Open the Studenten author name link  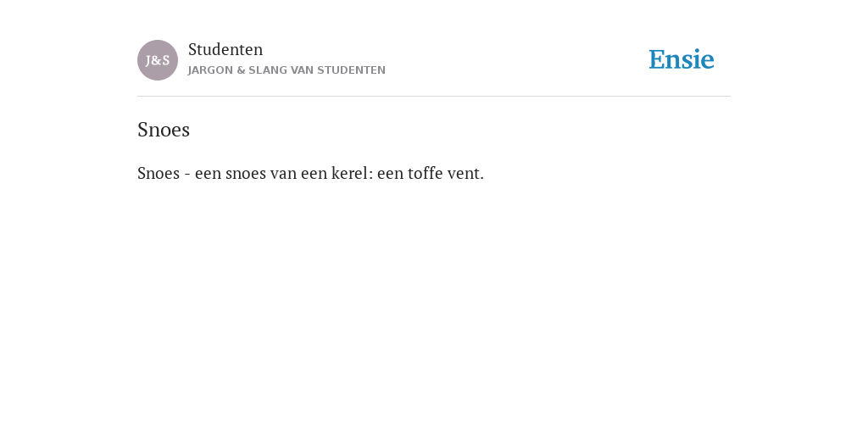click(225, 49)
